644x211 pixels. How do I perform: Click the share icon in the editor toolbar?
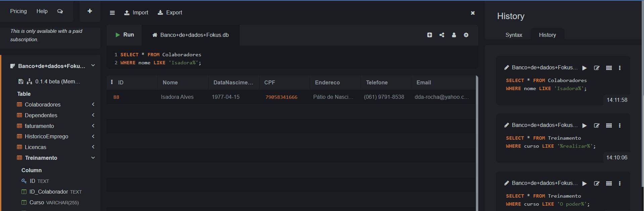pyautogui.click(x=442, y=35)
